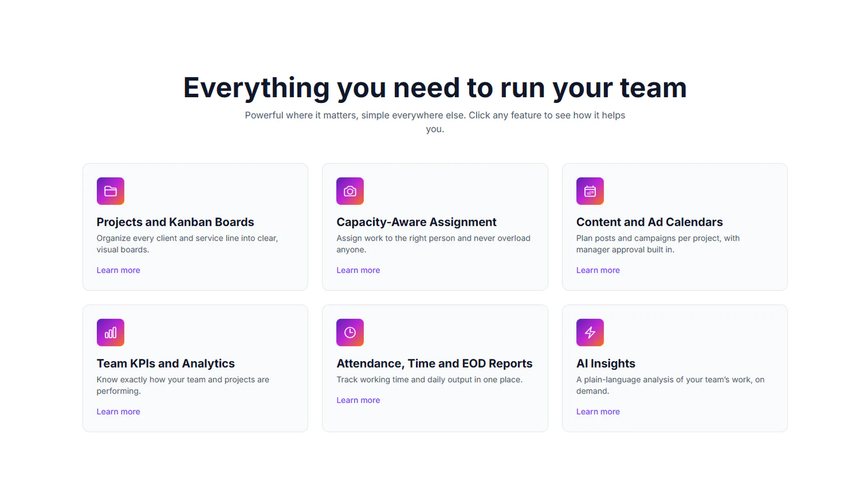Click the lightning bolt icon for AI Insights

[590, 333]
